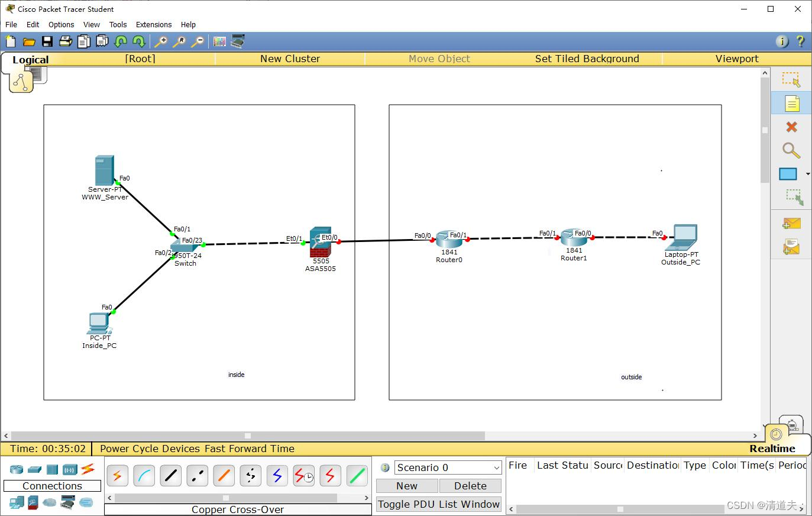Add a Simple PDU

point(791,223)
